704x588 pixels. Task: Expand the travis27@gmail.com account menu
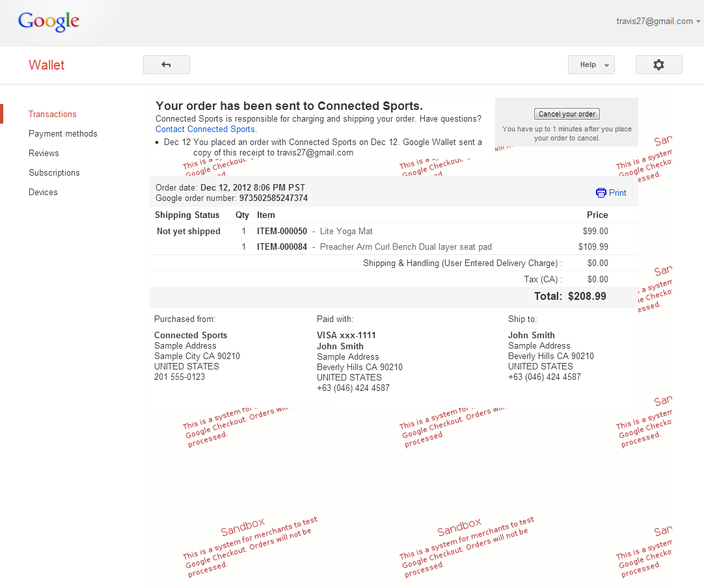coord(658,21)
